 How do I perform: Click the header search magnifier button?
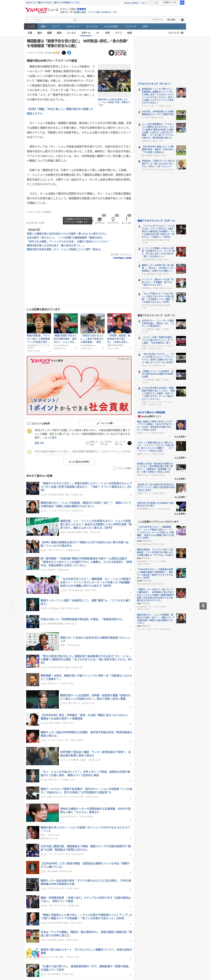pos(75,20)
